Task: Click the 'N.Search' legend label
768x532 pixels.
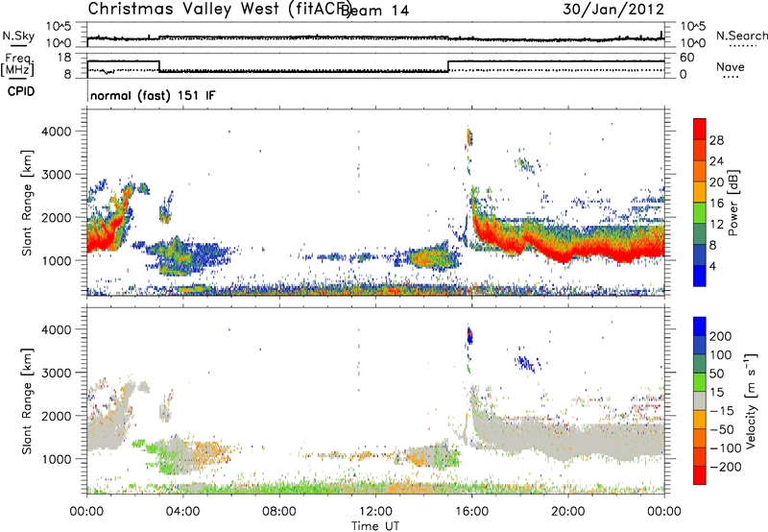Action: 742,36
